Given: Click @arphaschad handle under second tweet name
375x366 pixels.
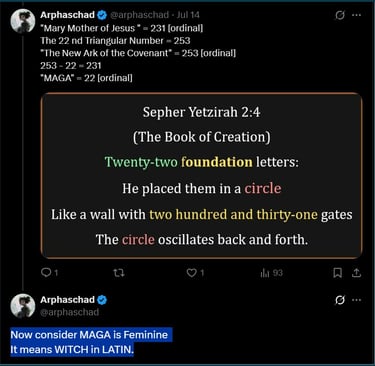Looking at the screenshot, I should click(x=70, y=312).
